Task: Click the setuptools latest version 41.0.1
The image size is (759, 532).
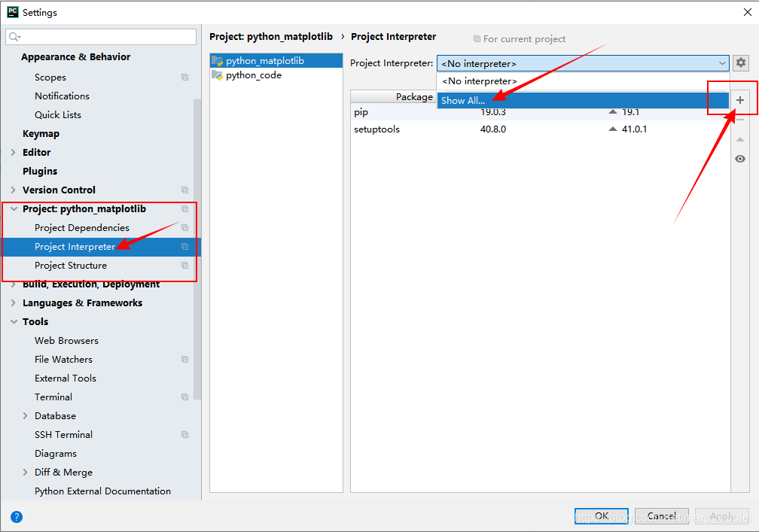Action: coord(634,129)
